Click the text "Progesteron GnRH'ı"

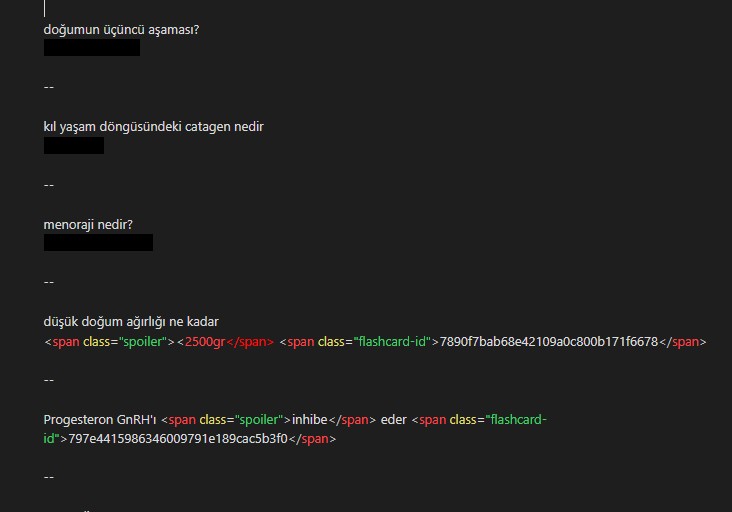click(x=99, y=420)
